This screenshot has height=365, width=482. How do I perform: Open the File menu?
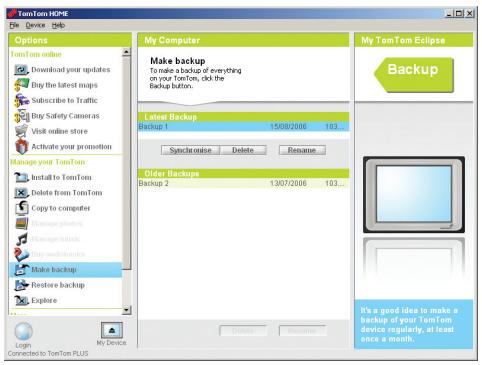(14, 25)
